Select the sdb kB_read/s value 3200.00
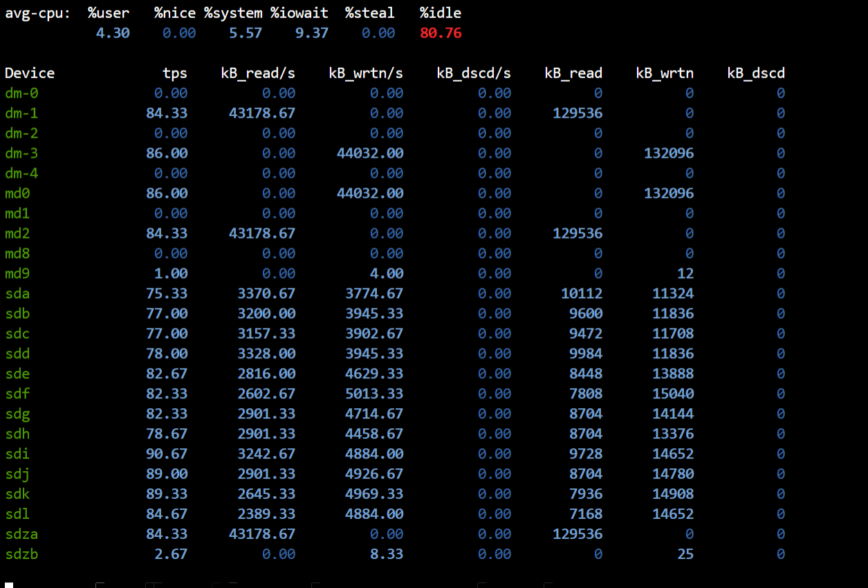The width and height of the screenshot is (868, 588). coord(266,314)
